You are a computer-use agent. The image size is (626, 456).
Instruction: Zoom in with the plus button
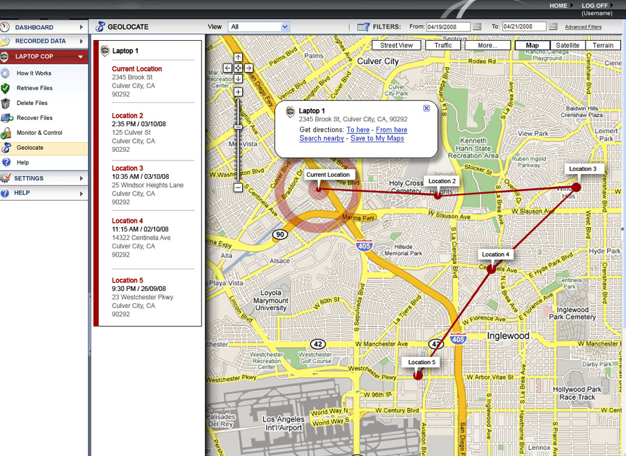(238, 92)
